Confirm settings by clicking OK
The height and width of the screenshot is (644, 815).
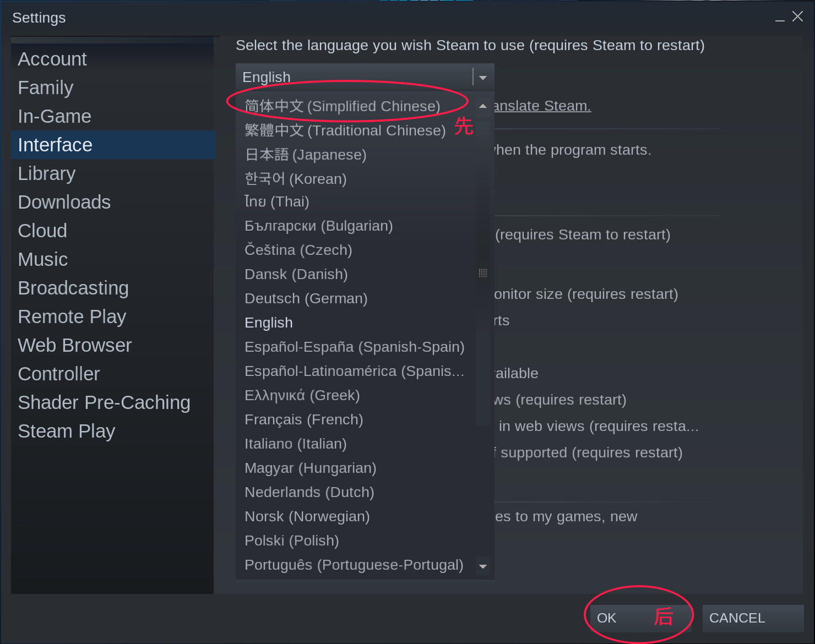[606, 618]
